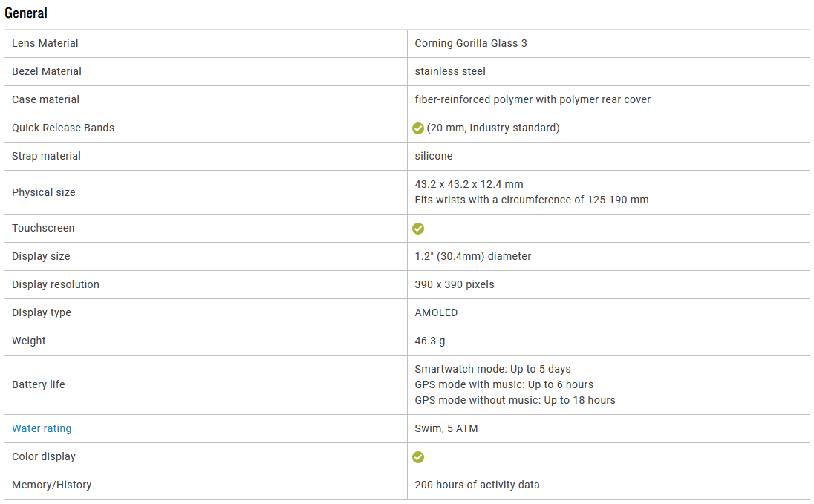Click the 20 mm Industry standard text

[493, 128]
